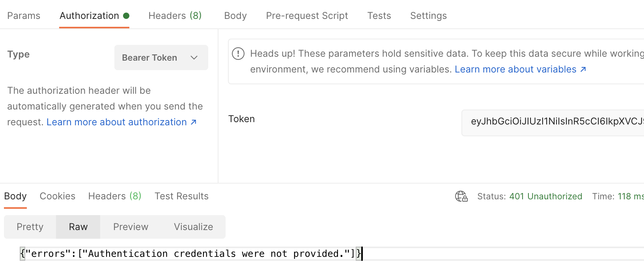The height and width of the screenshot is (273, 644).
Task: Open the request Settings tab
Action: [x=429, y=16]
